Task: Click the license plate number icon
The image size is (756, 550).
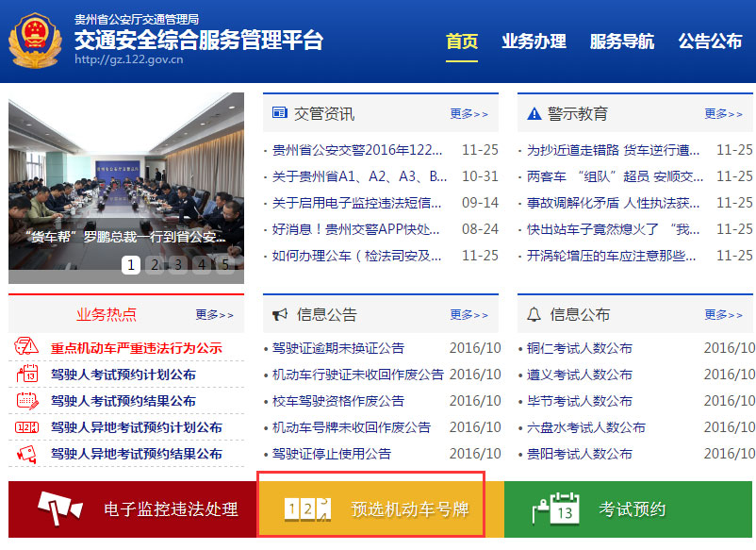Action: pyautogui.click(x=308, y=509)
